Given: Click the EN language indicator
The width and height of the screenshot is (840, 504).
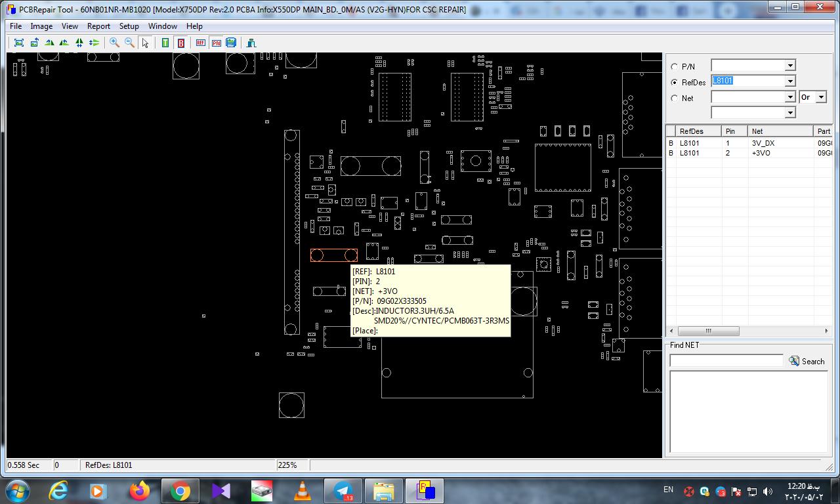Looking at the screenshot, I should [x=668, y=490].
